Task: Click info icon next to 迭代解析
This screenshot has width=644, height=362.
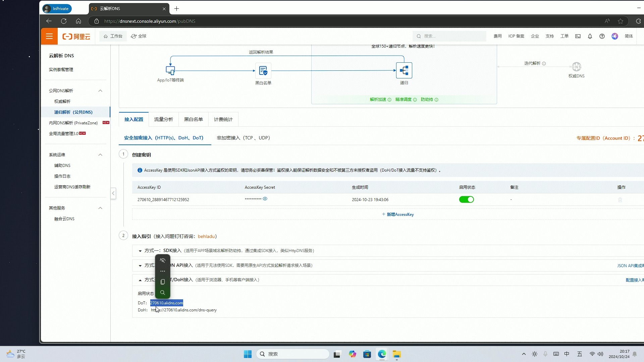Action: pos(544,63)
